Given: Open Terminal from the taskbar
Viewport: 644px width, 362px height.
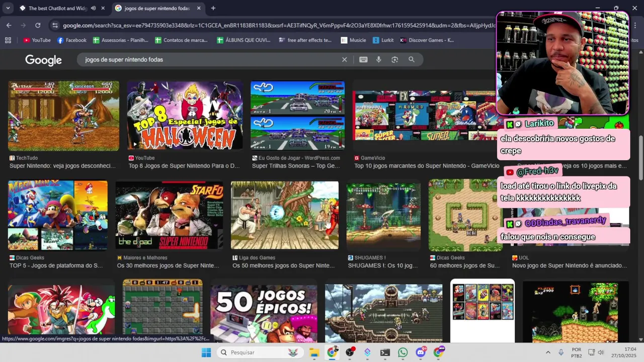Looking at the screenshot, I should [x=385, y=352].
